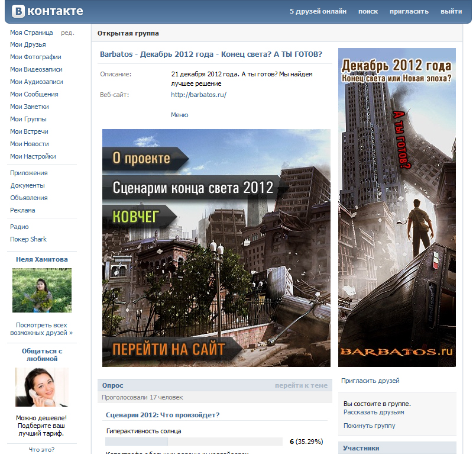Open the group avatar poster image

click(397, 207)
